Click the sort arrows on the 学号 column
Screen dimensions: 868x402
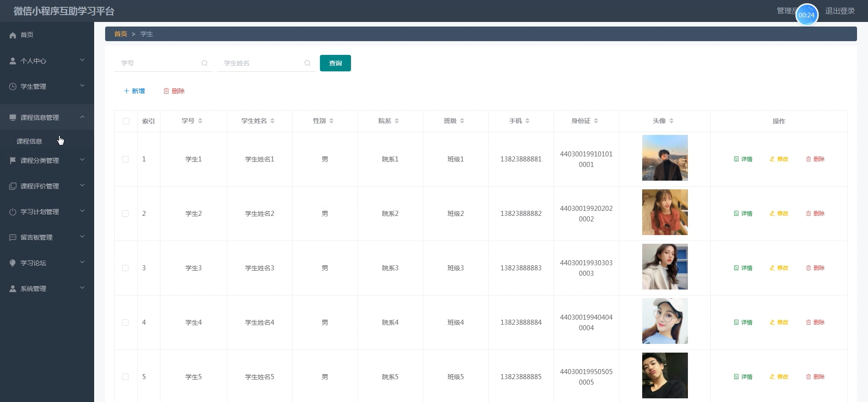(200, 121)
